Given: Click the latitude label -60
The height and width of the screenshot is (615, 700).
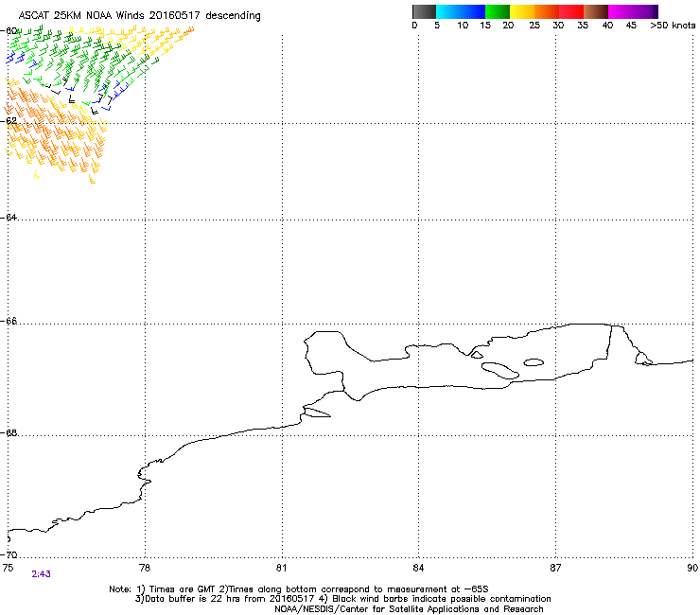Looking at the screenshot, I should 9,31.
